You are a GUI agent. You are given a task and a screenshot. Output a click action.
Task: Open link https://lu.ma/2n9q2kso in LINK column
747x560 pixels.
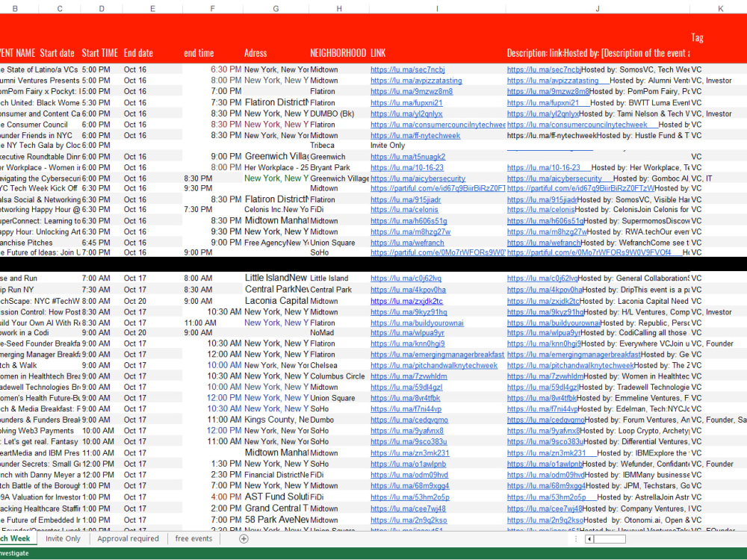pyautogui.click(x=409, y=520)
